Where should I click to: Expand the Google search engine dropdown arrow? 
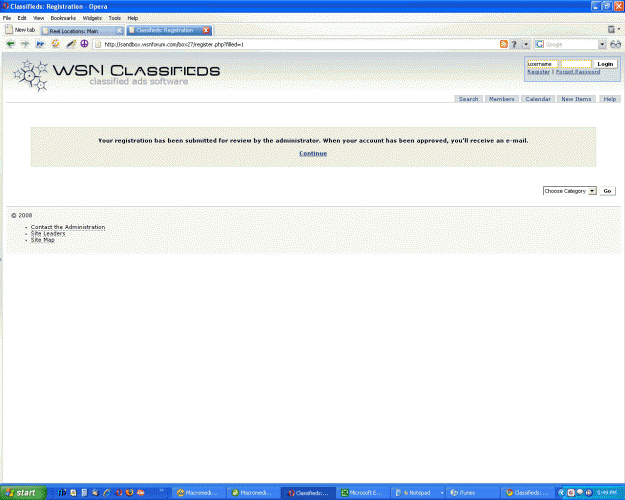click(x=602, y=44)
